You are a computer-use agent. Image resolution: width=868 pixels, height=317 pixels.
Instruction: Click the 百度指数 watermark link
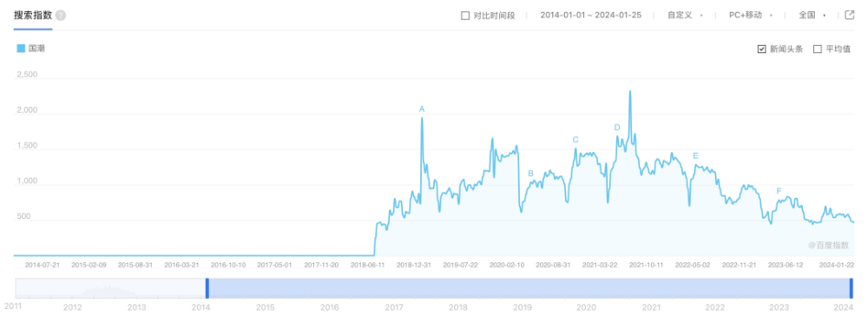(x=827, y=245)
